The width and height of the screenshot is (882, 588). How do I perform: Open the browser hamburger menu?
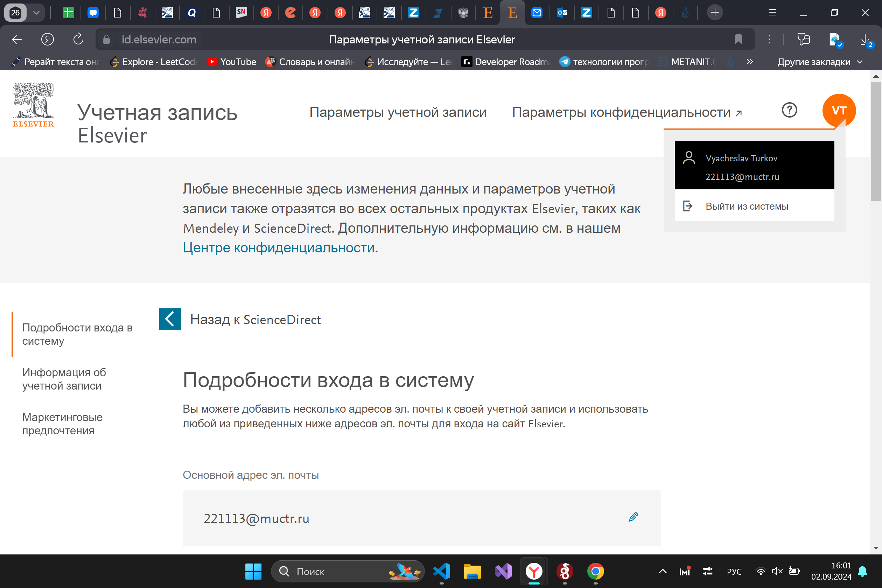coord(772,13)
